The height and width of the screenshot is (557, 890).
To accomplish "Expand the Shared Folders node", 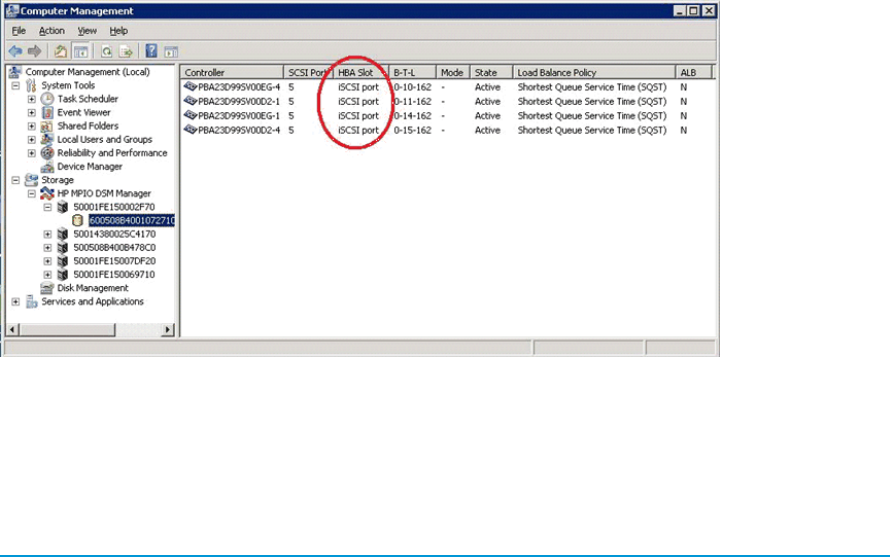I will click(32, 126).
